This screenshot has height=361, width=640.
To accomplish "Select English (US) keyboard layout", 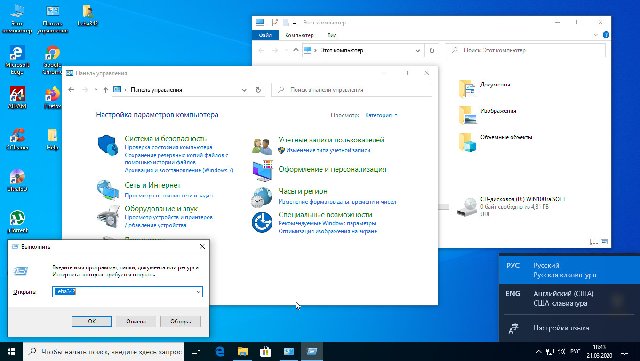I will coord(569,299).
